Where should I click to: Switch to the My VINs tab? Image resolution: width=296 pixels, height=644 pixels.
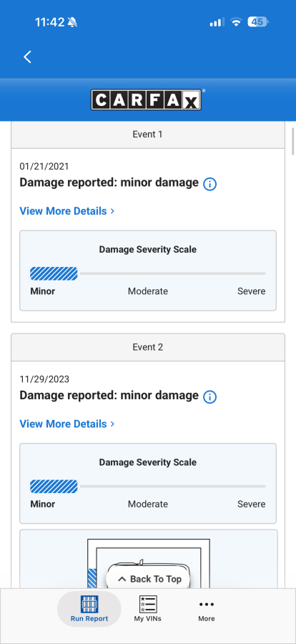[148, 609]
